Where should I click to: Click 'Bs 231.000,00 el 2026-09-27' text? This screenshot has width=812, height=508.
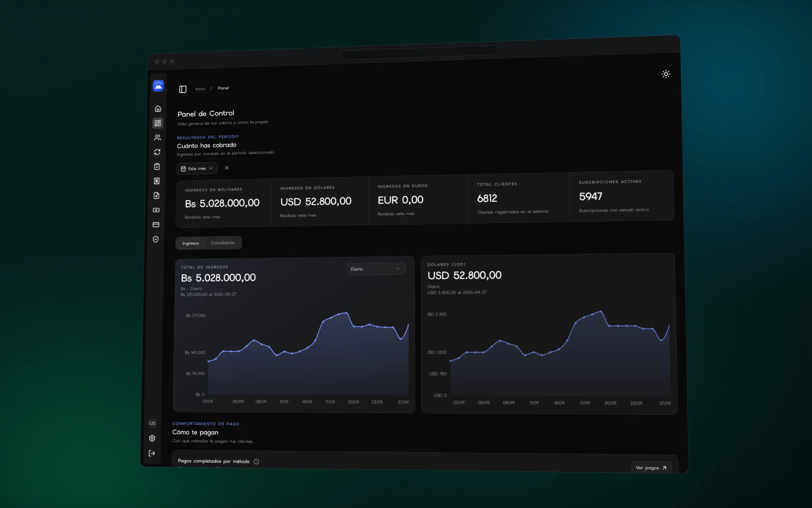(209, 294)
